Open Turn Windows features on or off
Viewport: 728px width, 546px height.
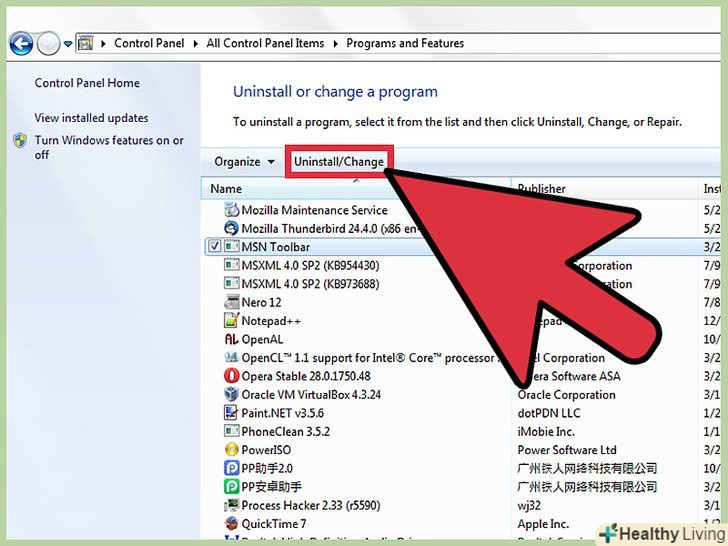(109, 147)
